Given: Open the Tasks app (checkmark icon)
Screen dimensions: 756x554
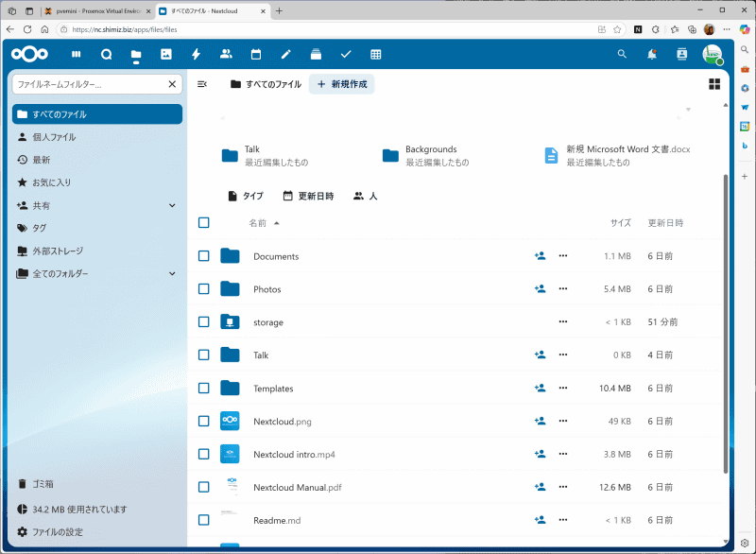Looking at the screenshot, I should 346,54.
